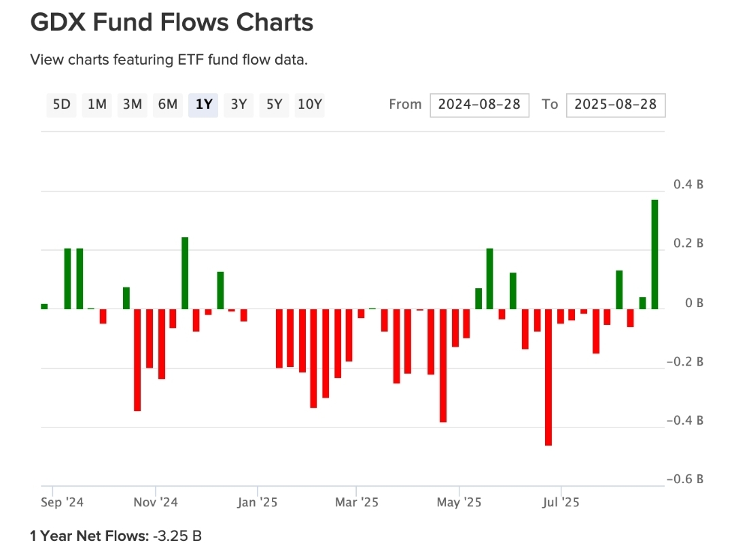This screenshot has width=734, height=560.
Task: Click the Mar '25 axis label
Action: pos(357,502)
